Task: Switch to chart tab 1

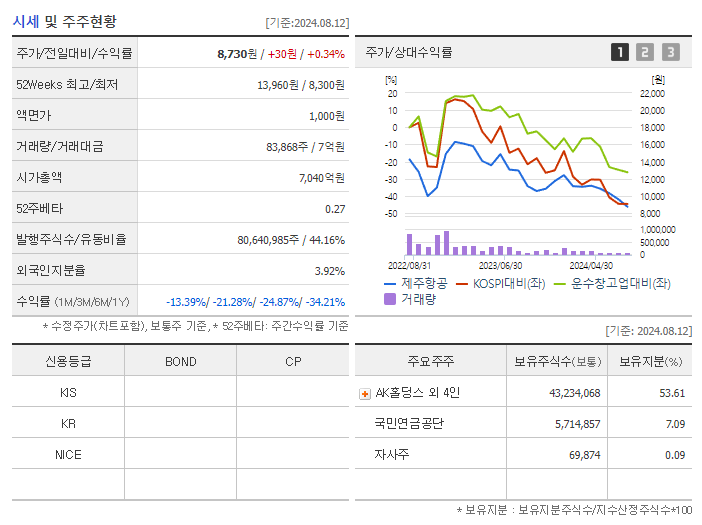Action: [620, 52]
